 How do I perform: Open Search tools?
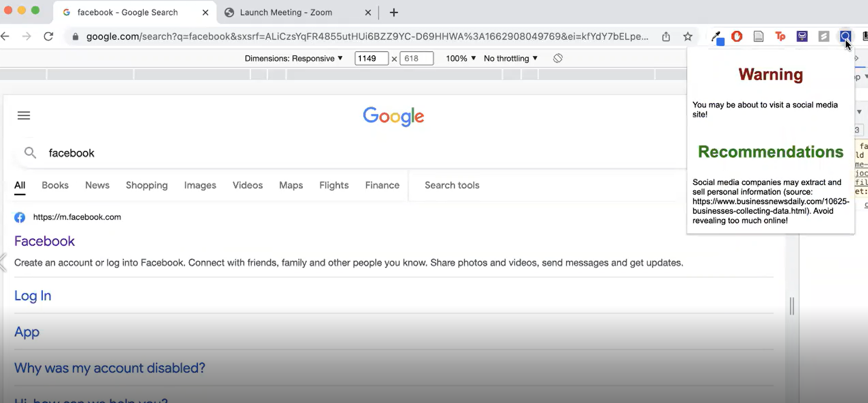[452, 185]
